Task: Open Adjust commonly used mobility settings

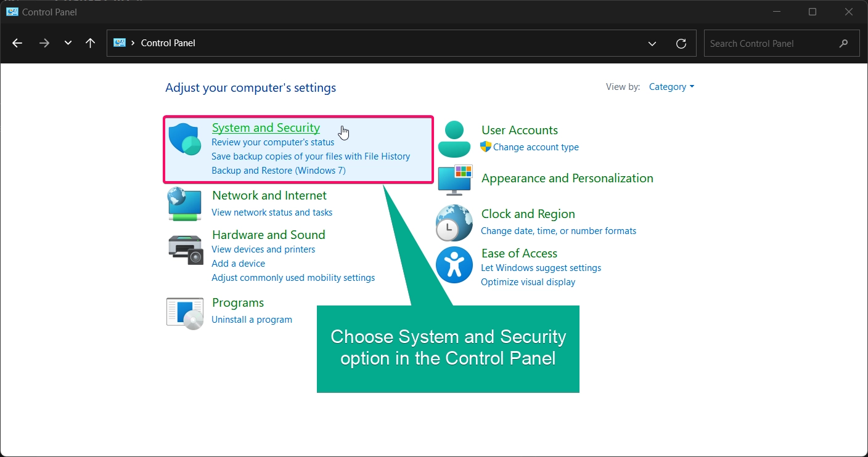Action: [293, 278]
